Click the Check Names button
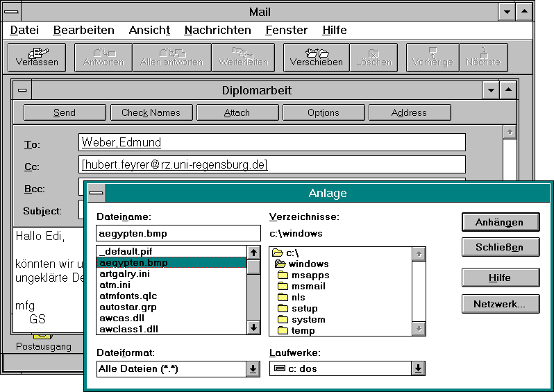 click(x=151, y=112)
